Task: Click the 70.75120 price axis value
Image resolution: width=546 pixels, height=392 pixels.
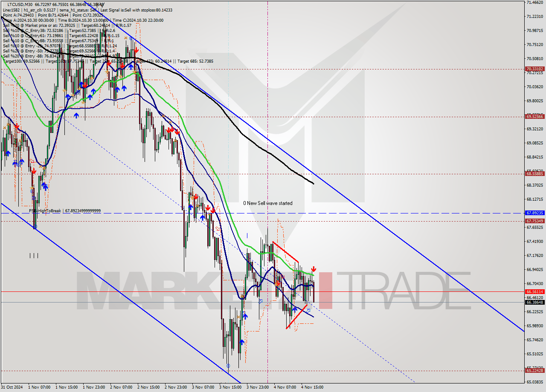Action: [x=535, y=45]
